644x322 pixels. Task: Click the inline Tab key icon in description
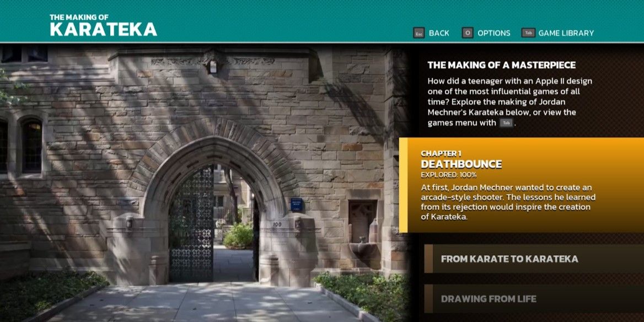point(506,123)
